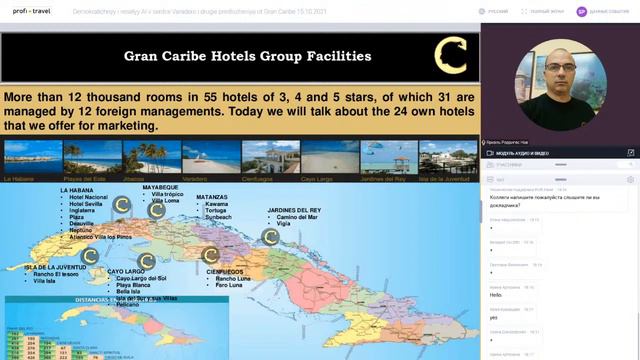Click the Jardines del Rey map marker
The height and width of the screenshot is (360, 640).
point(270,237)
